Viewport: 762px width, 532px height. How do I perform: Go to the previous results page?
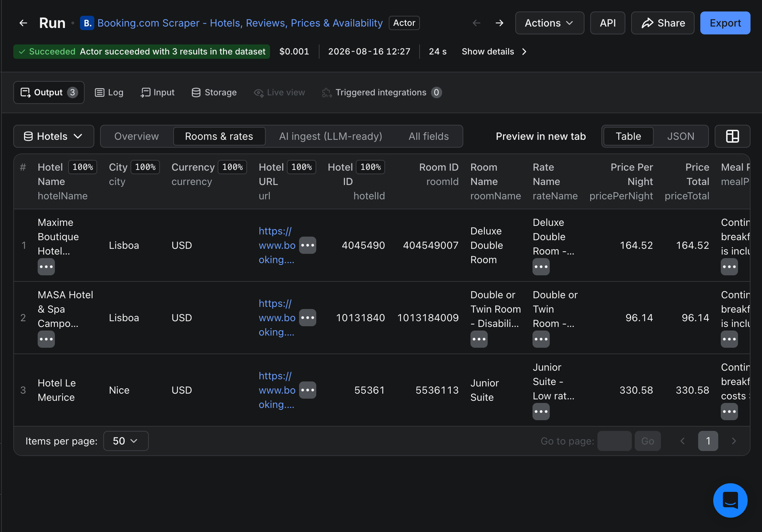682,441
